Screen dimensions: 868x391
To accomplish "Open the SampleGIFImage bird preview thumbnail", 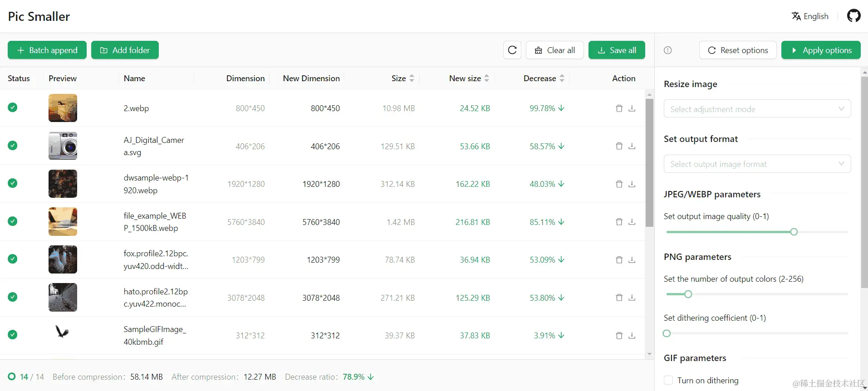I will point(62,332).
